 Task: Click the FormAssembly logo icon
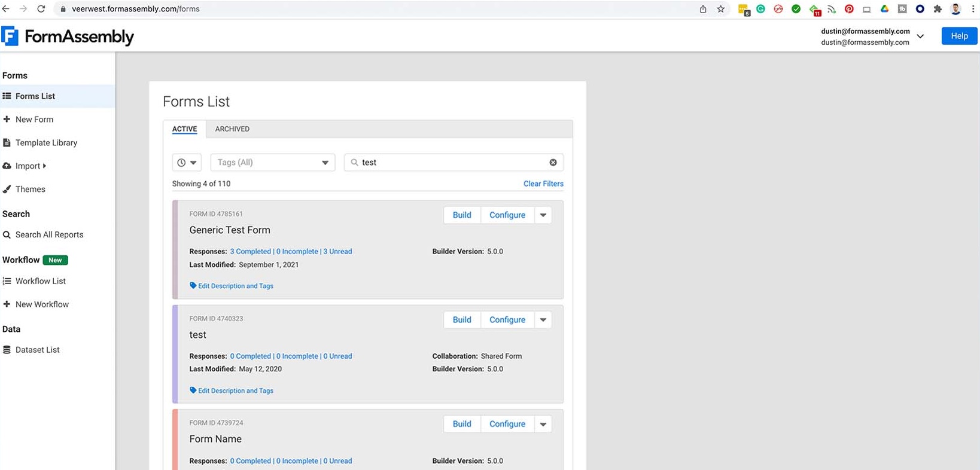pos(10,36)
